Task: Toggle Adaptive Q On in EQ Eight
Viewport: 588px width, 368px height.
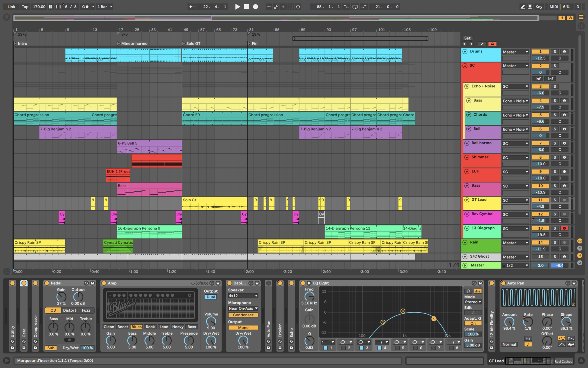Action: 473,323
